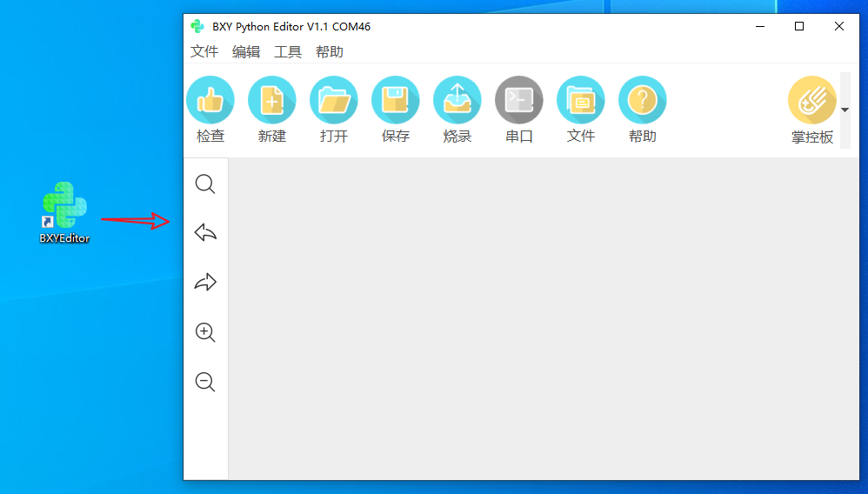Minimize the BXY Python Editor window

pyautogui.click(x=760, y=26)
